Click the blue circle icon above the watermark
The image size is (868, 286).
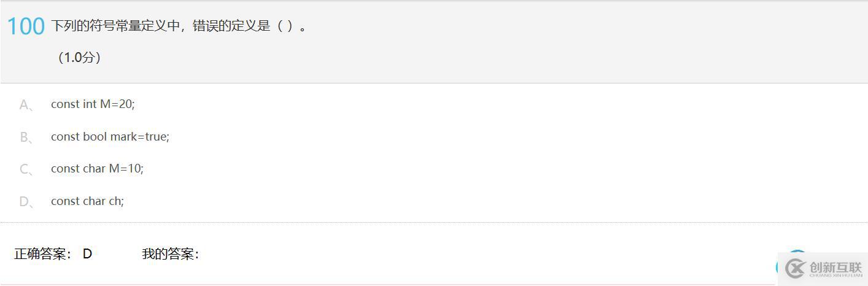pyautogui.click(x=797, y=252)
